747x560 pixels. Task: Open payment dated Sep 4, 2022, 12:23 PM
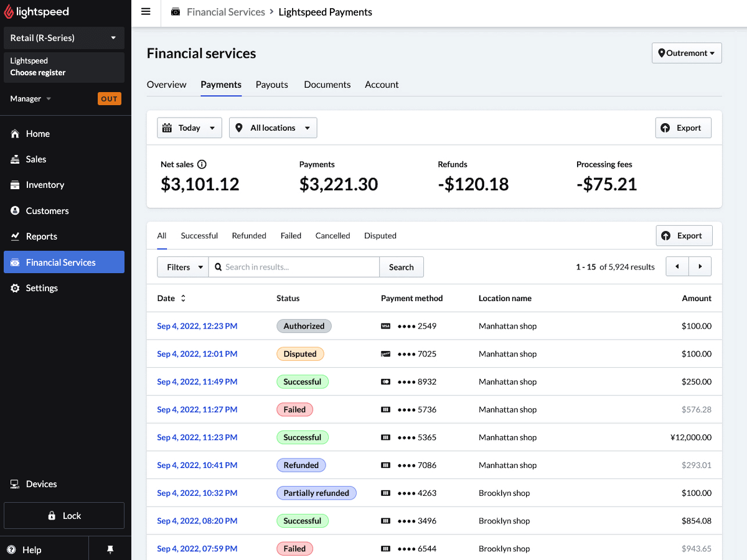click(197, 326)
